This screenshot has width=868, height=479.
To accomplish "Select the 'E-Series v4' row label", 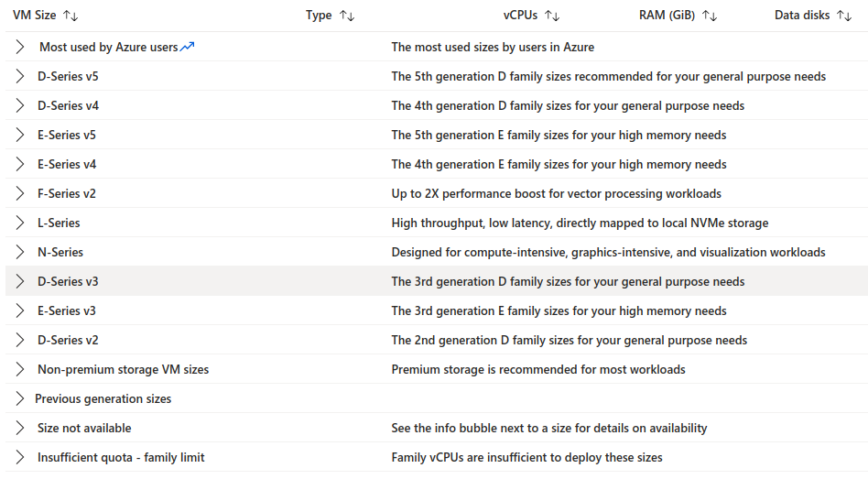I will [x=67, y=165].
